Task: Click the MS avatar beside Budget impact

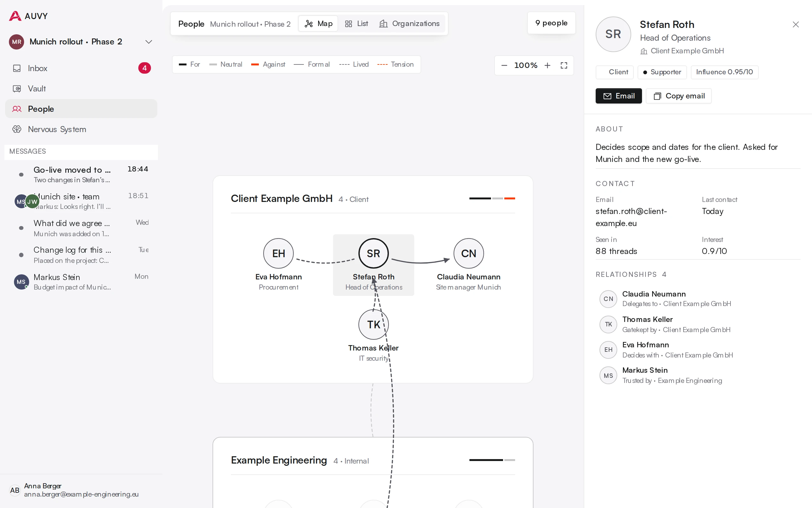Action: [21, 282]
